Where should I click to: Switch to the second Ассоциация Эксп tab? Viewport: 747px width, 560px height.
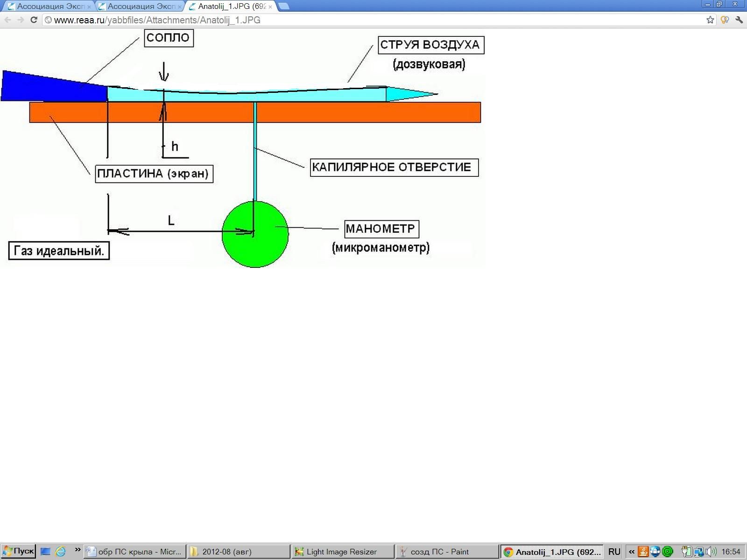point(140,7)
